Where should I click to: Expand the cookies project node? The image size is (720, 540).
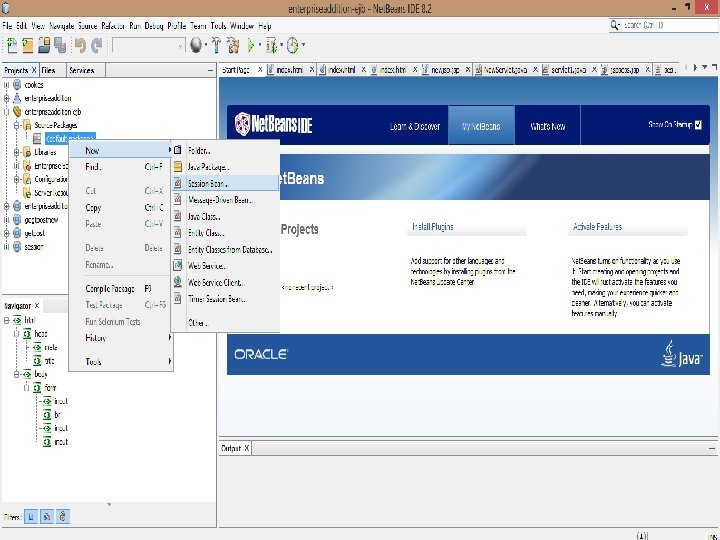[6, 84]
